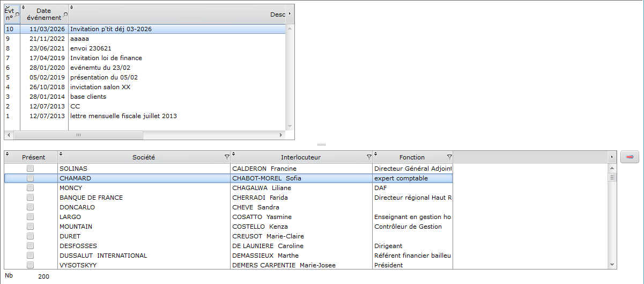This screenshot has height=284, width=644.
Task: Click the magnifier icon in Date événement header
Action: point(65,14)
